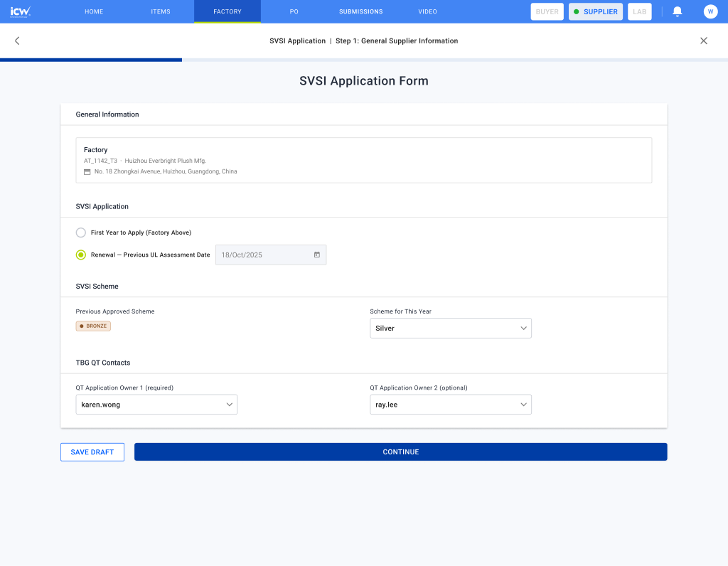The height and width of the screenshot is (566, 728).
Task: Expand the Scheme for This Year dropdown
Action: tap(450, 329)
